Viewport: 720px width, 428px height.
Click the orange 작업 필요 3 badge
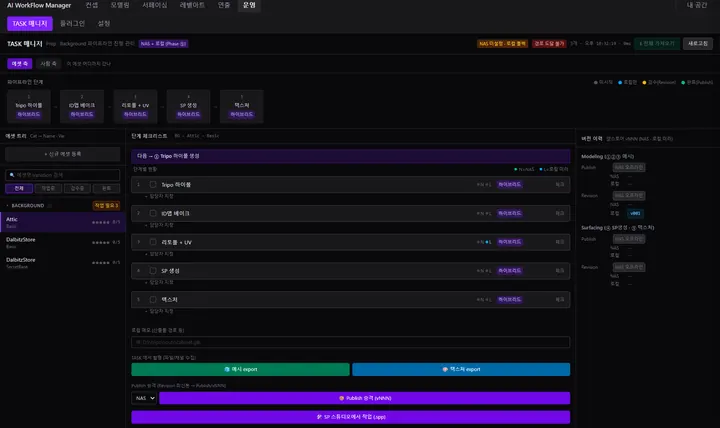pyautogui.click(x=107, y=206)
